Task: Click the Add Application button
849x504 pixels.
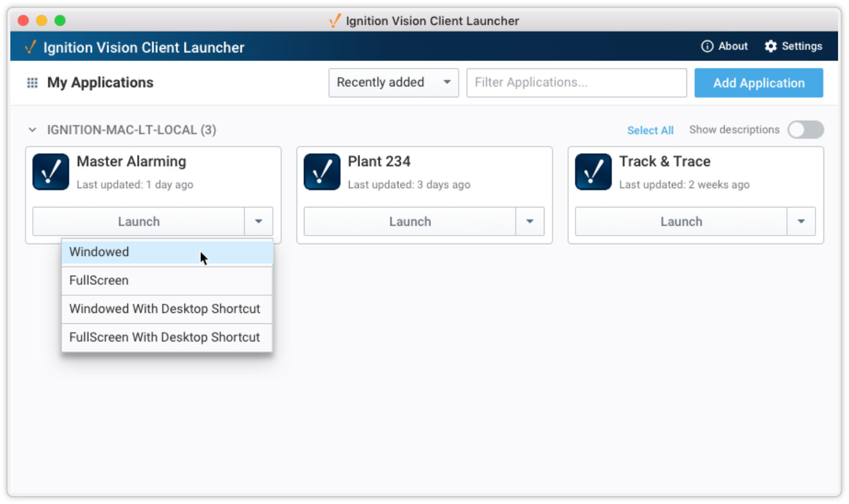Action: pyautogui.click(x=758, y=83)
